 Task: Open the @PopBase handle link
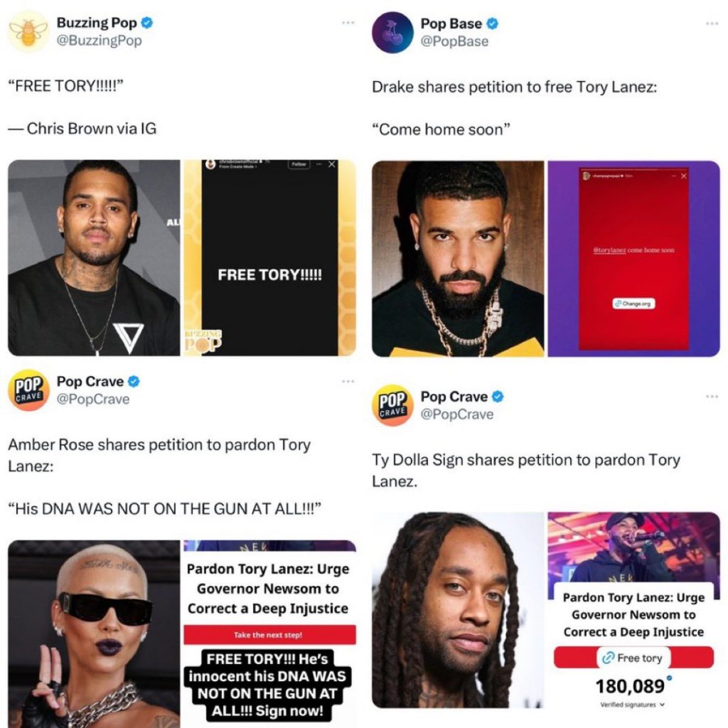coord(454,41)
